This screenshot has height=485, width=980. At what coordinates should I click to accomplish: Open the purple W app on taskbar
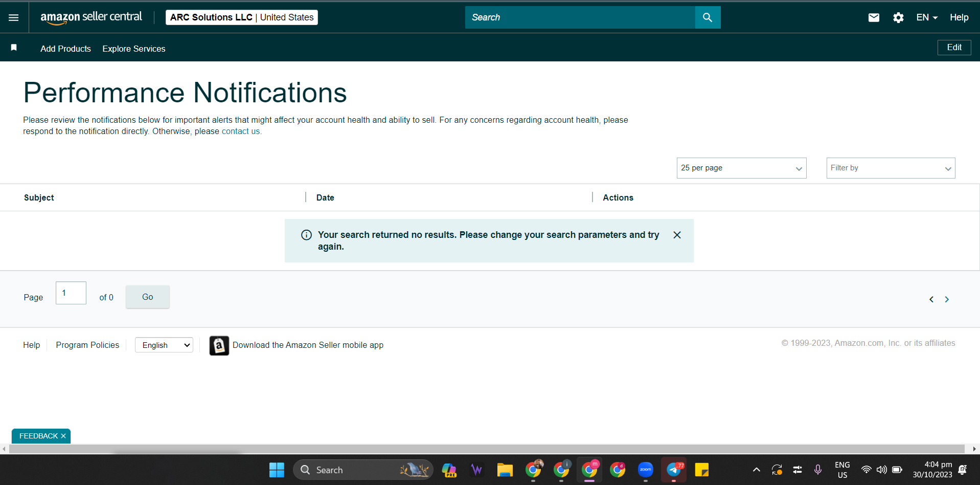click(476, 470)
